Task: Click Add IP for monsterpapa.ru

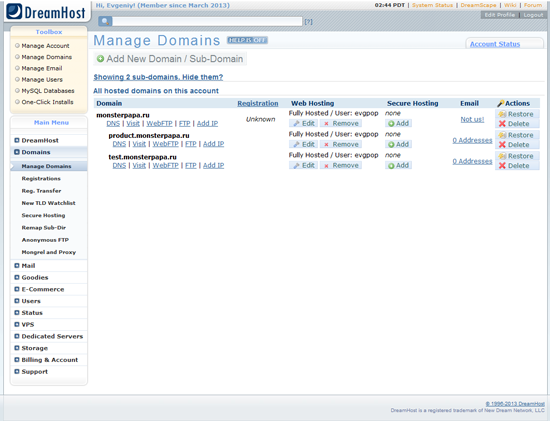Action: pos(207,123)
